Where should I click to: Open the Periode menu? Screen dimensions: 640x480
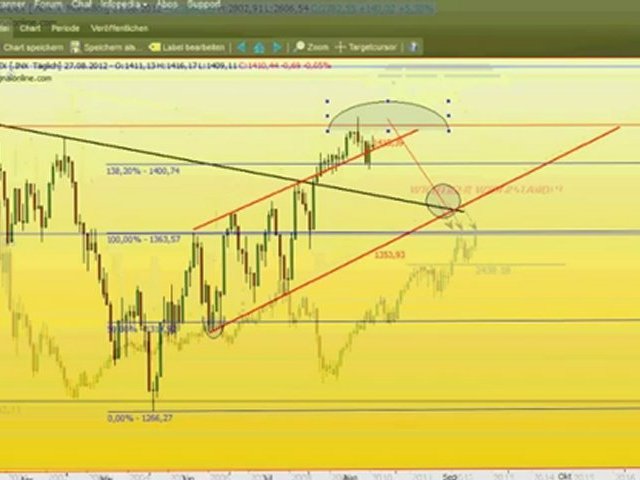(x=65, y=29)
